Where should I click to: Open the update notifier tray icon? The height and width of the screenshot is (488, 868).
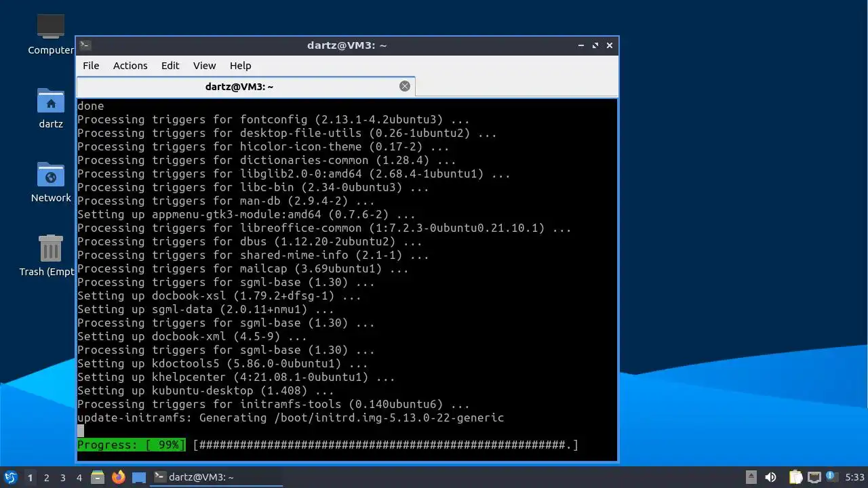pos(831,476)
